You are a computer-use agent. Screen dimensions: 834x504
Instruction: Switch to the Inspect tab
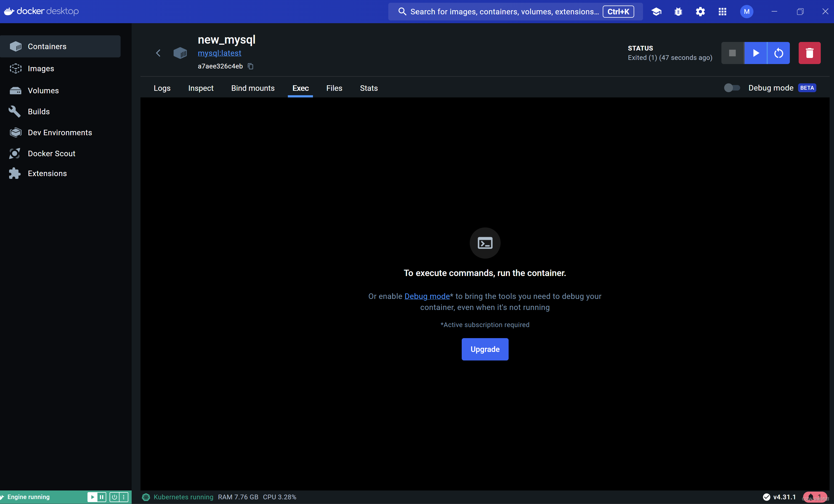coord(201,88)
